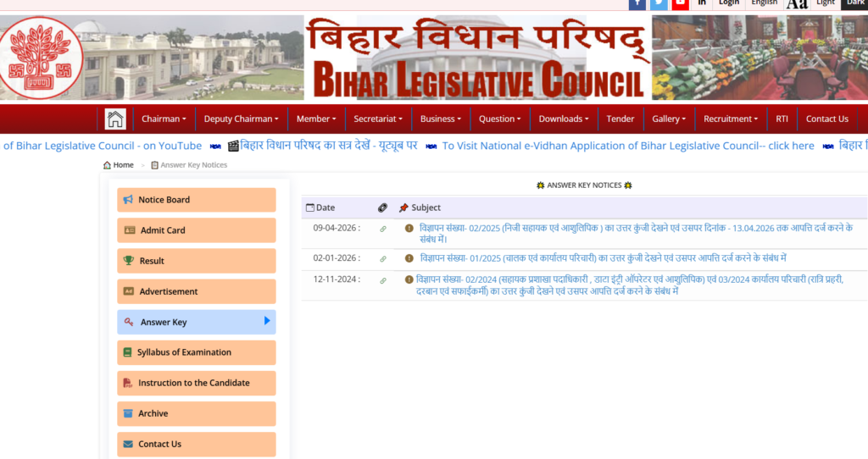Click the archive box icon
This screenshot has height=459, width=868.
[128, 413]
